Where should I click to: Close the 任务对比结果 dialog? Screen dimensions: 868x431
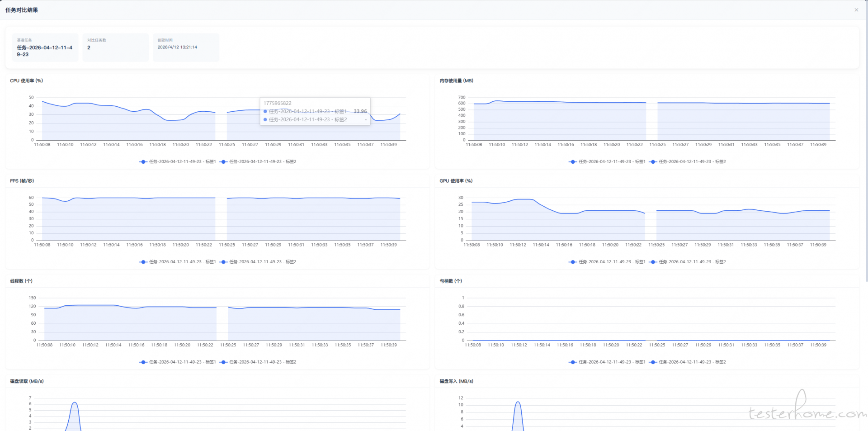tap(856, 10)
